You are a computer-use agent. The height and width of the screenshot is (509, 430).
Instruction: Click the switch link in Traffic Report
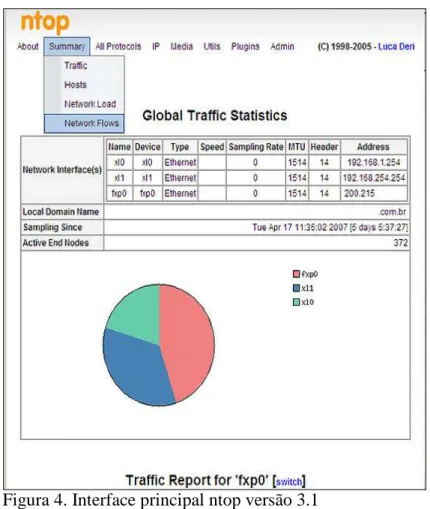(x=289, y=482)
